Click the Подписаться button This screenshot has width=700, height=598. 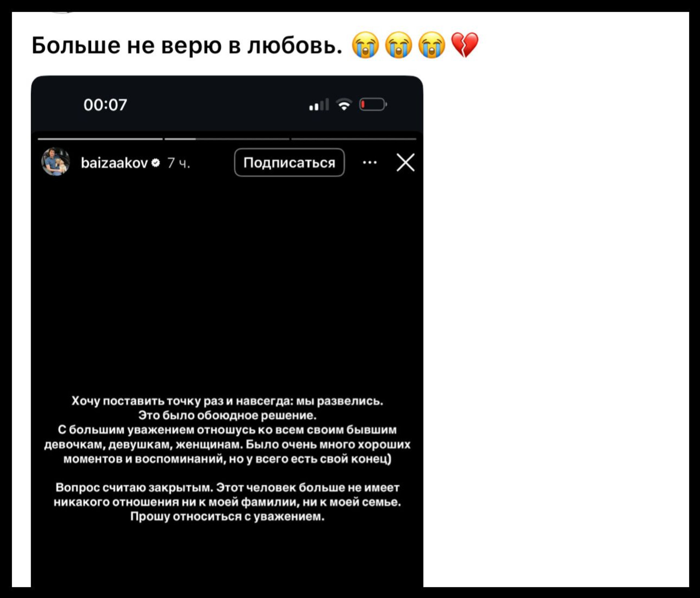(x=289, y=163)
